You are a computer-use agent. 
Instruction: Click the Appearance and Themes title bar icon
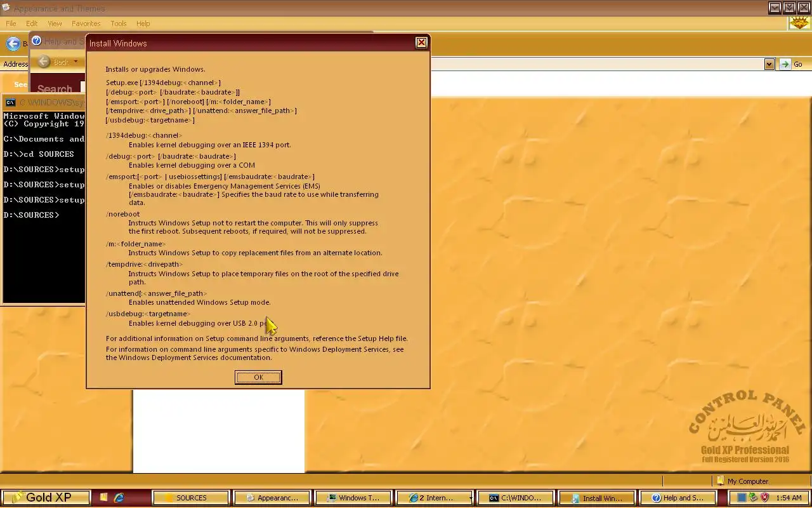[6, 8]
